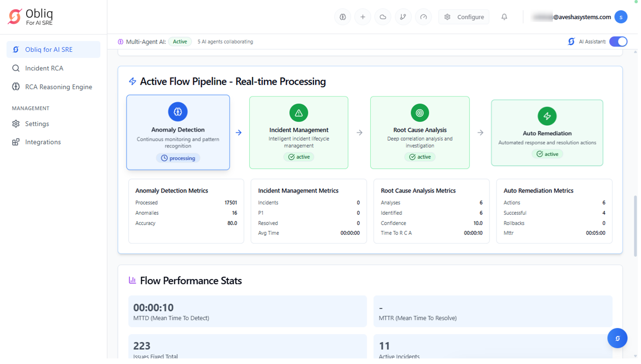Click the page vertical scrollbar
This screenshot has height=364, width=641.
coord(635,226)
